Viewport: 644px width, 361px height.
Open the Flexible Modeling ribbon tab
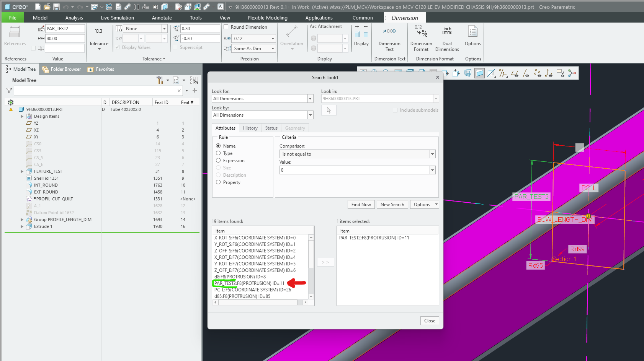(x=267, y=18)
